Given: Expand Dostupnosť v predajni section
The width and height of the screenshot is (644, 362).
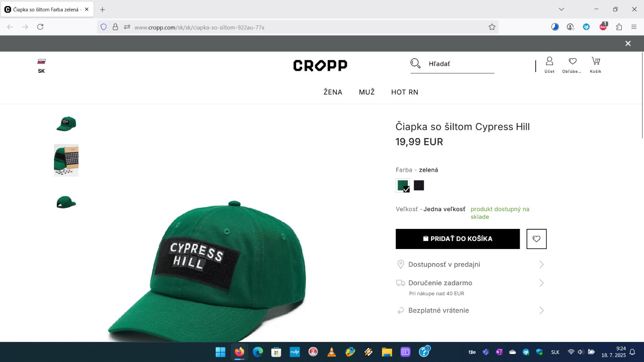Looking at the screenshot, I should pyautogui.click(x=471, y=264).
